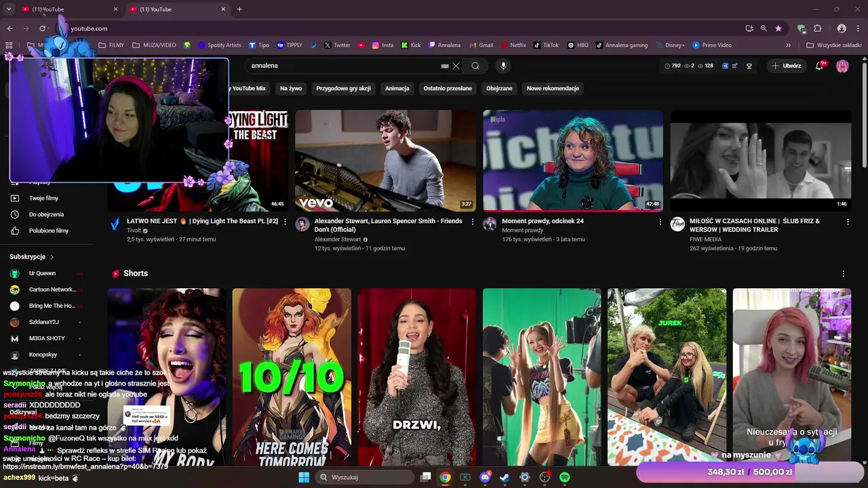Select the Ostatnio przesłane chip
868x488 pixels.
tap(448, 88)
